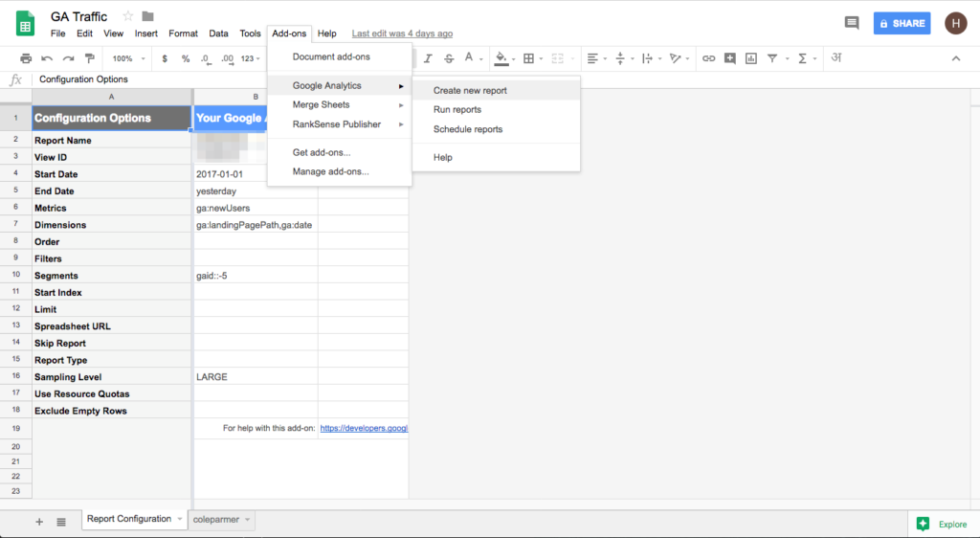The width and height of the screenshot is (980, 538).
Task: Open the Help menu
Action: pyautogui.click(x=327, y=34)
